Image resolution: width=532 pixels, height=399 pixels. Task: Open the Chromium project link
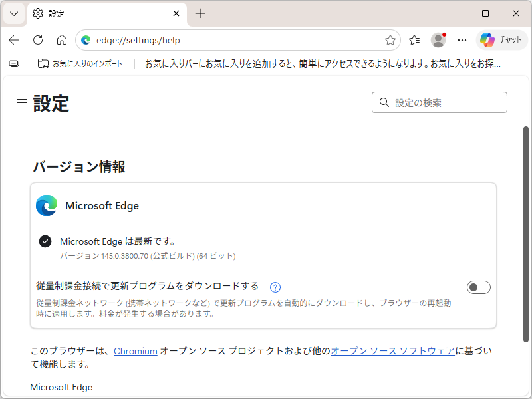point(136,351)
